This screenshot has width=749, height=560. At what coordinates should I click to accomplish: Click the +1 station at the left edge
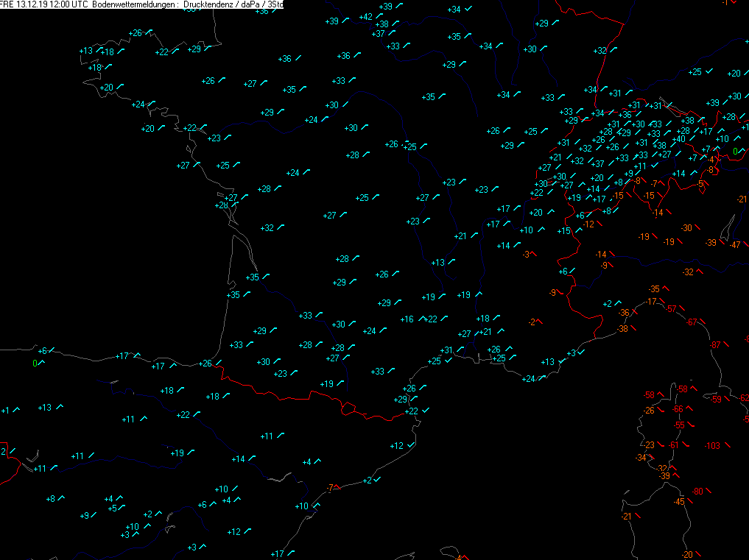[x=5, y=410]
